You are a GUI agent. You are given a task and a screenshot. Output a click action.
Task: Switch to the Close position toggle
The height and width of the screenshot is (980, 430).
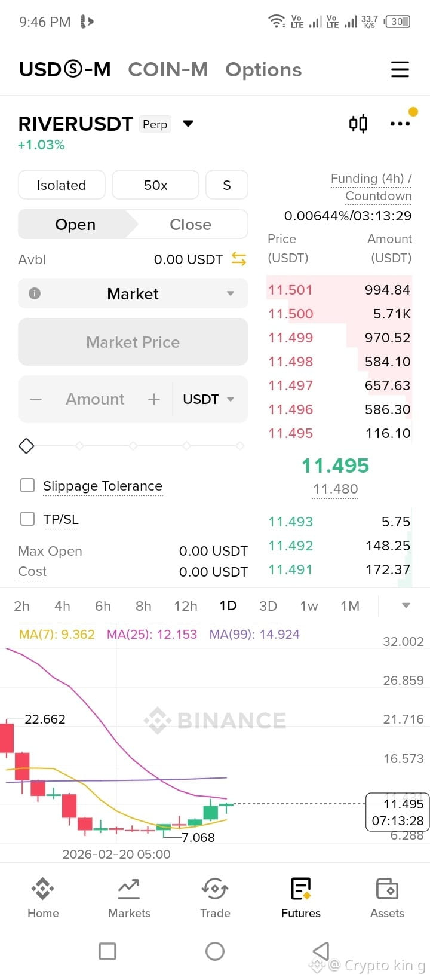point(191,225)
